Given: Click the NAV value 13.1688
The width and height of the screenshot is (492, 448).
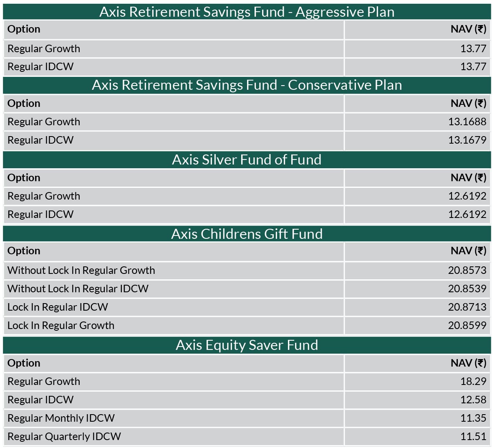Looking at the screenshot, I should (467, 121).
